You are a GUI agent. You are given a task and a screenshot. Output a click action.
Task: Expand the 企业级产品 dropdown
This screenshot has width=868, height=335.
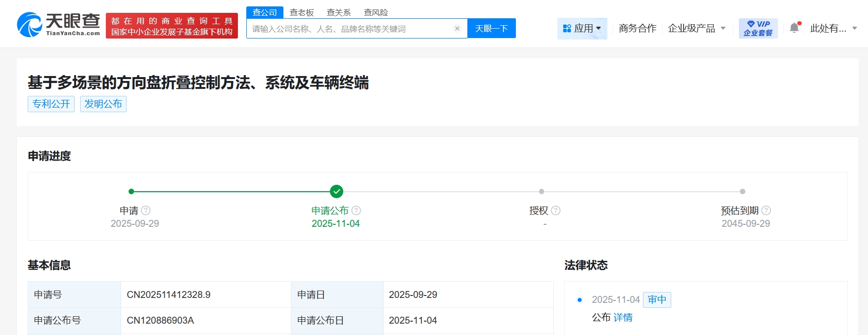(x=696, y=29)
